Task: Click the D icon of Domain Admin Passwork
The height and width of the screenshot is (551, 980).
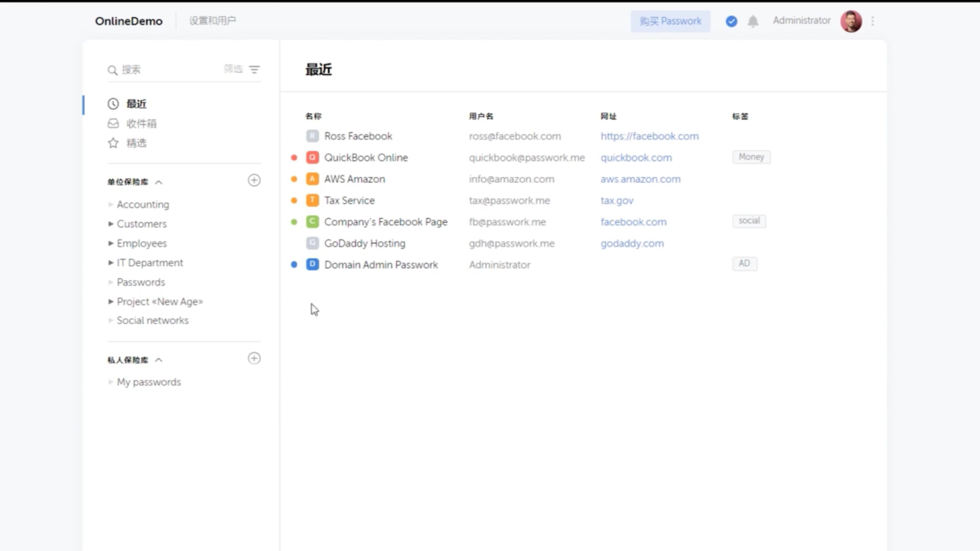Action: click(313, 264)
